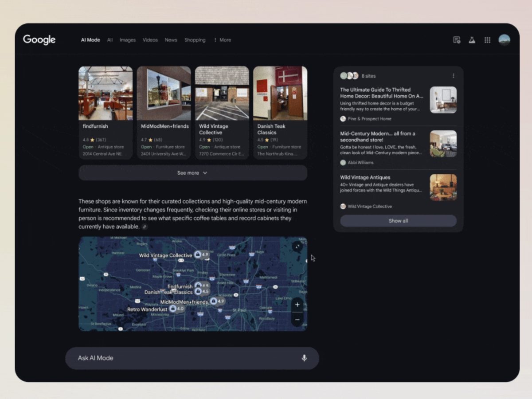
Task: Click the Wild Vintage Collective parking lot photo
Action: (222, 93)
